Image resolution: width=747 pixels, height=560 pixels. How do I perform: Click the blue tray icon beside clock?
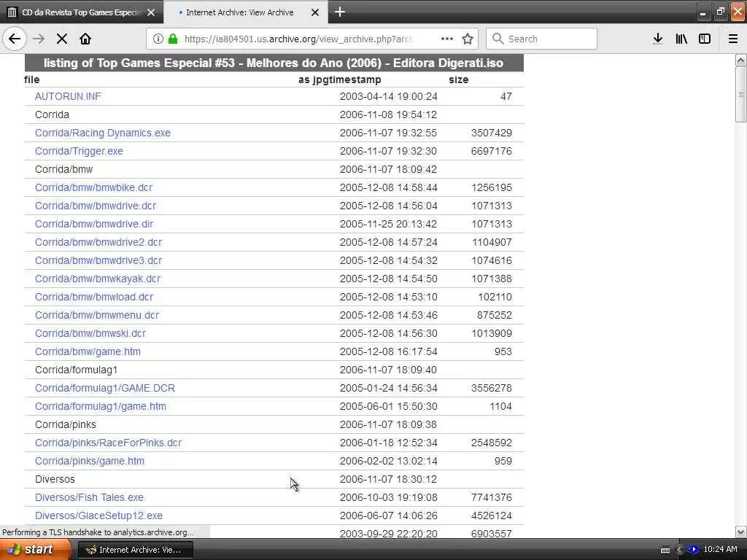[693, 550]
